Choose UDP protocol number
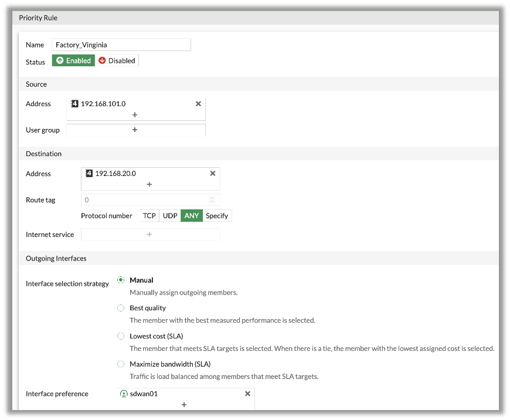This screenshot has height=420, width=510. click(x=170, y=216)
